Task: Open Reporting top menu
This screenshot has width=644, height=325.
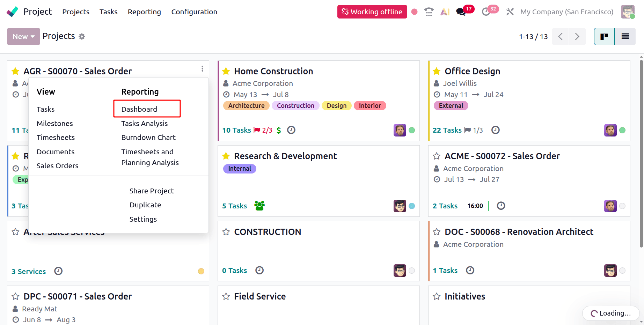Action: (x=144, y=12)
